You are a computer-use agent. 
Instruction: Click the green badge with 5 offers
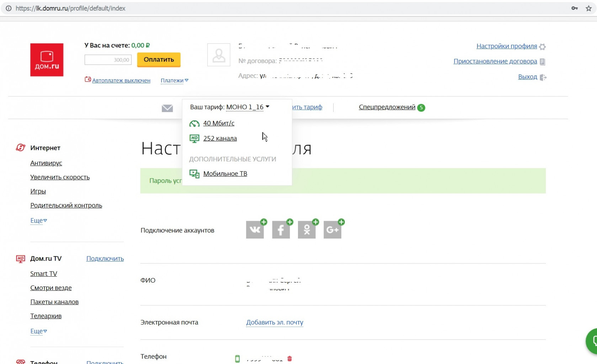421,107
